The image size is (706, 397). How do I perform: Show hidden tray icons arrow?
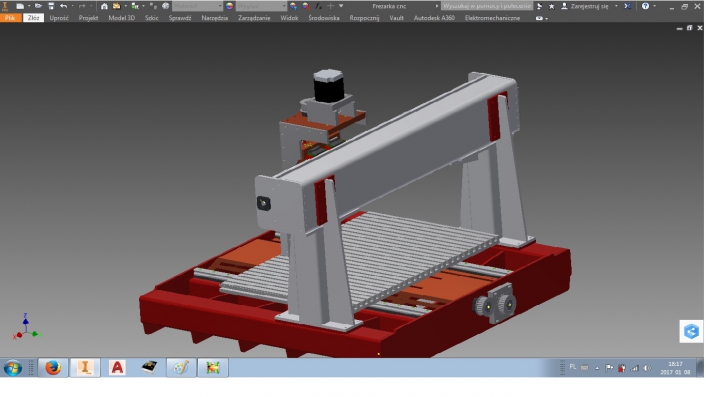597,368
